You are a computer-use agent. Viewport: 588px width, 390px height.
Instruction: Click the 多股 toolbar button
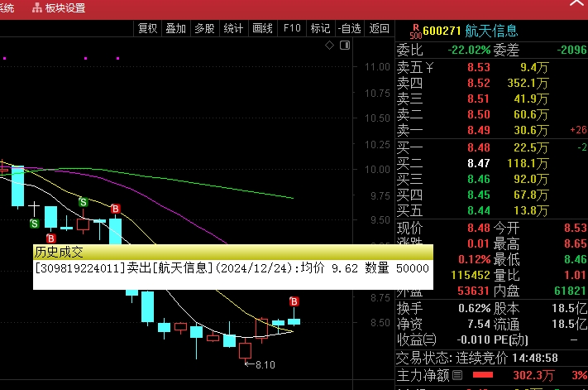[205, 28]
